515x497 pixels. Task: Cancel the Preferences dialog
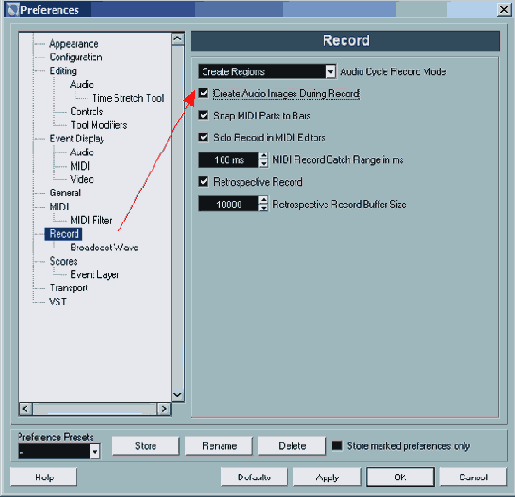(x=473, y=477)
